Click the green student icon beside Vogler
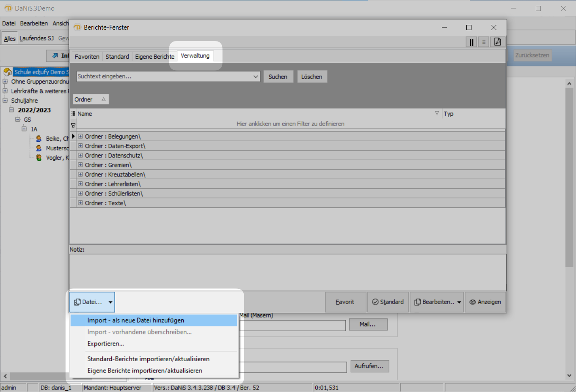 40,157
